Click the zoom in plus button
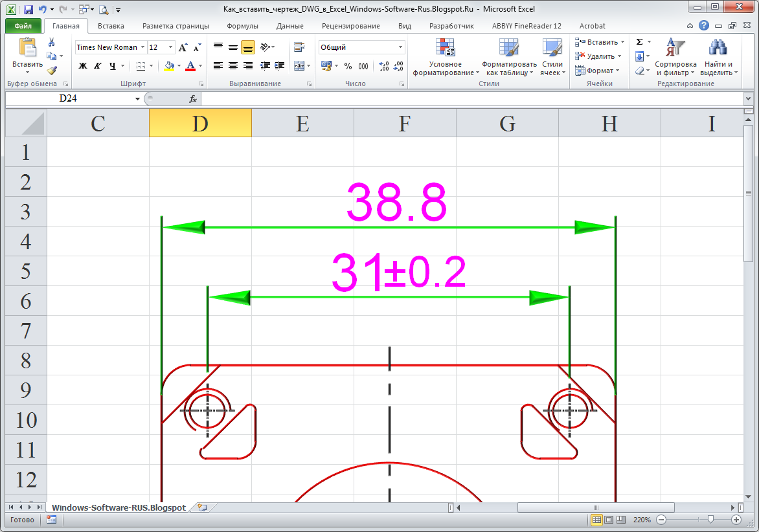The image size is (759, 532). click(x=736, y=520)
